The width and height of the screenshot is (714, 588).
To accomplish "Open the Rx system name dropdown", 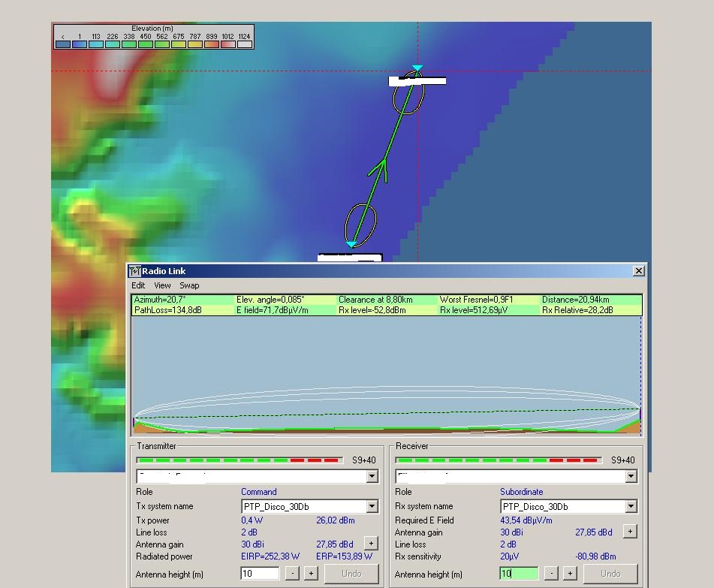I will [631, 506].
